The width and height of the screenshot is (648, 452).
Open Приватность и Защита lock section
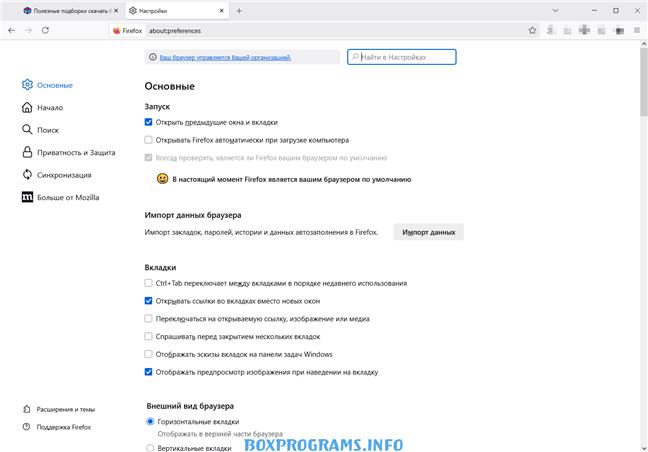pos(68,152)
